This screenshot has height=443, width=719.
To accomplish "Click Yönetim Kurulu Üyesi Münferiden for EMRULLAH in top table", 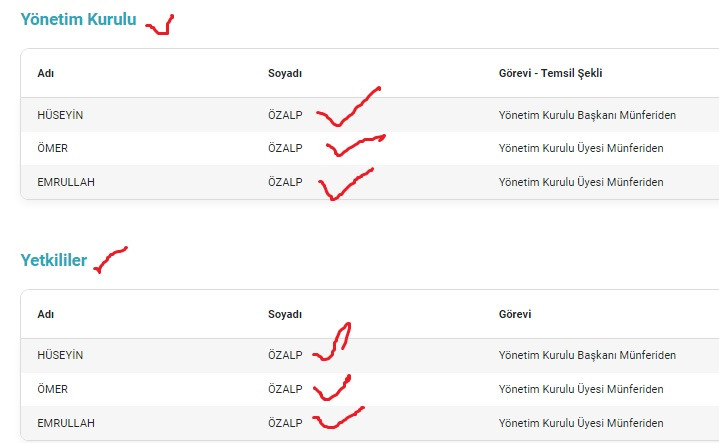I will [x=581, y=182].
